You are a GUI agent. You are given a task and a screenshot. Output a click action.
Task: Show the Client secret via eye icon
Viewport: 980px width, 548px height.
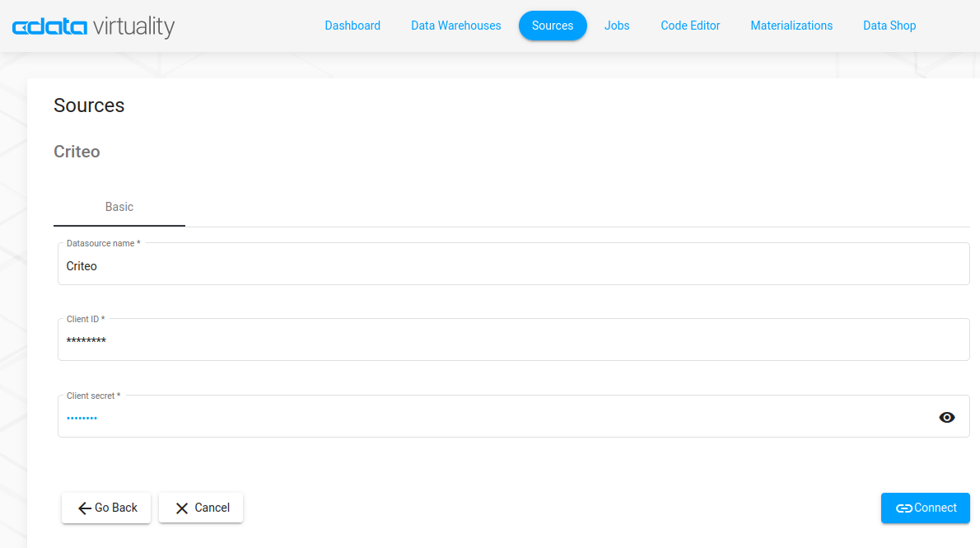point(947,418)
